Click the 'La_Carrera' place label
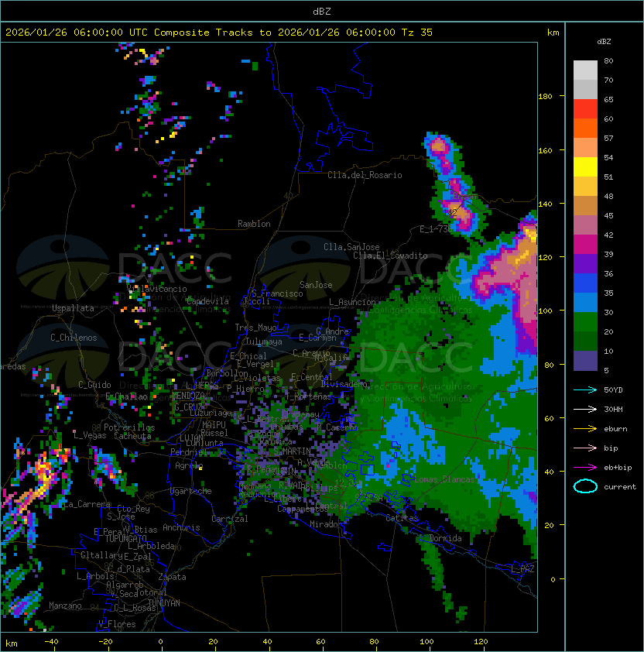Screen dimensions: 644x652 (87, 504)
